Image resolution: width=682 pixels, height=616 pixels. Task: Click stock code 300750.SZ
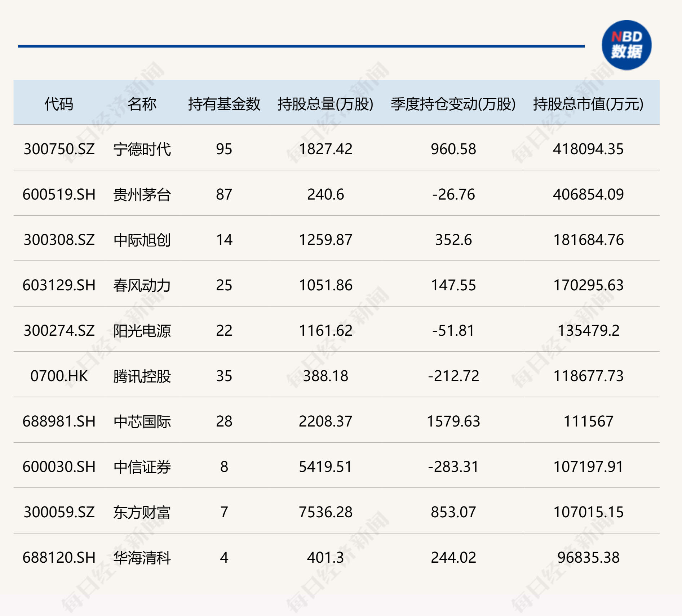click(x=59, y=149)
